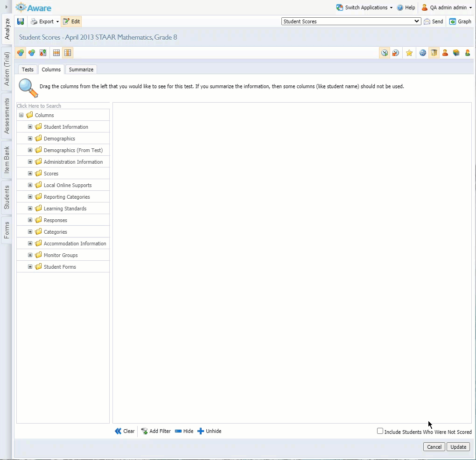Click the stacked books icon

point(456,53)
